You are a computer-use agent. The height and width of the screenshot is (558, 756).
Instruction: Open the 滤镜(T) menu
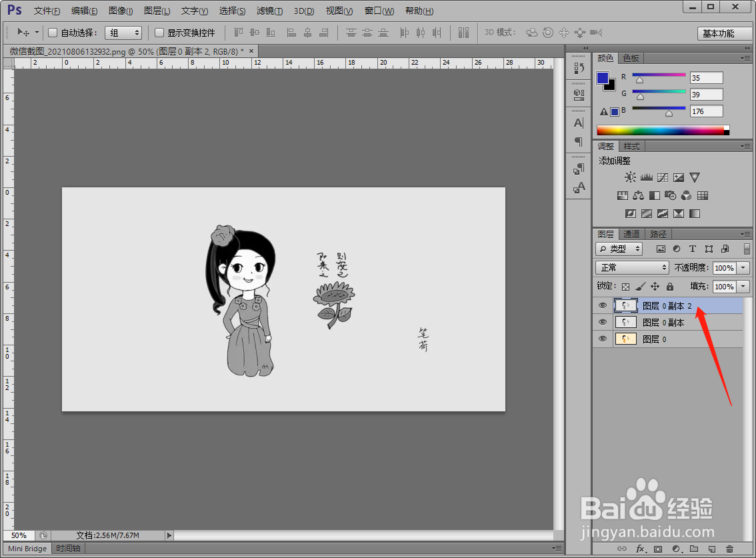[x=269, y=11]
